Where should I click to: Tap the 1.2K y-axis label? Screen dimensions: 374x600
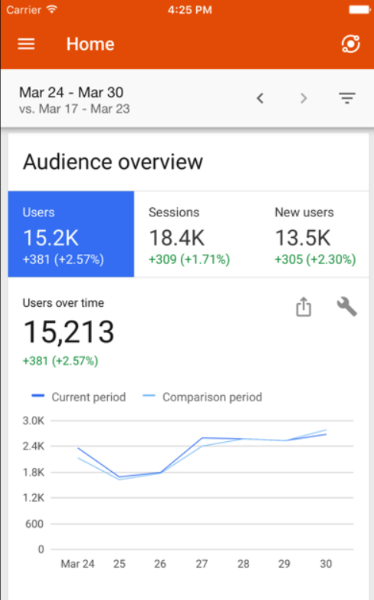[x=34, y=498]
